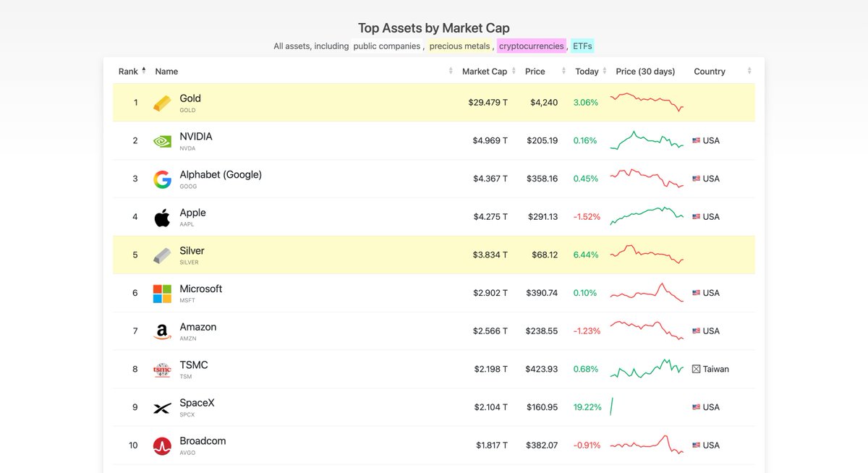Open the ETFs category tag
This screenshot has height=473, width=868.
[x=582, y=46]
